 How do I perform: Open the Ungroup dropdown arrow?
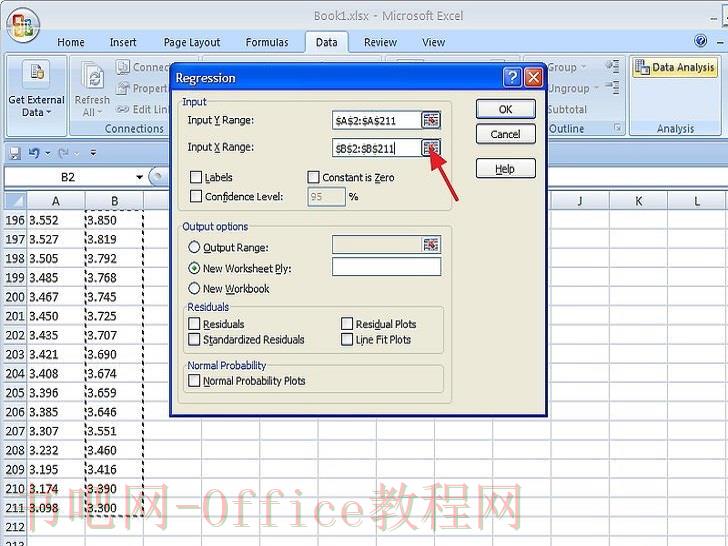tap(597, 88)
